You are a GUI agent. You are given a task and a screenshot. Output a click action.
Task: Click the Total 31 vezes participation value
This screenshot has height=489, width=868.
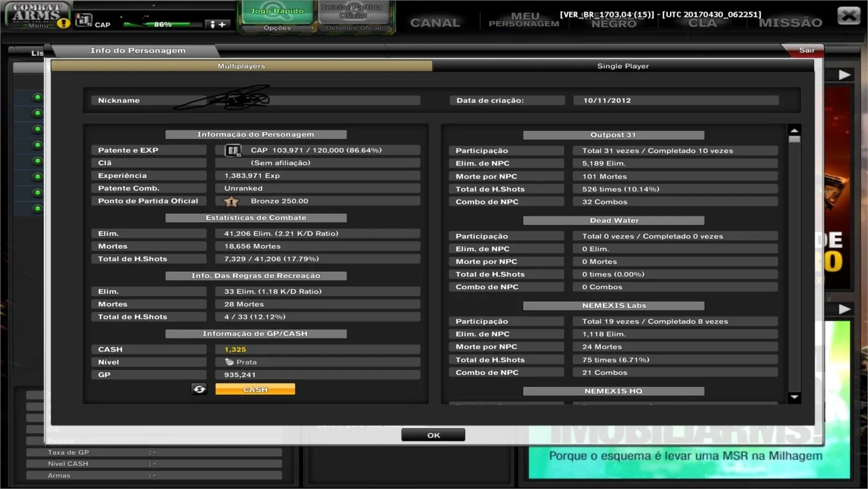coord(676,151)
